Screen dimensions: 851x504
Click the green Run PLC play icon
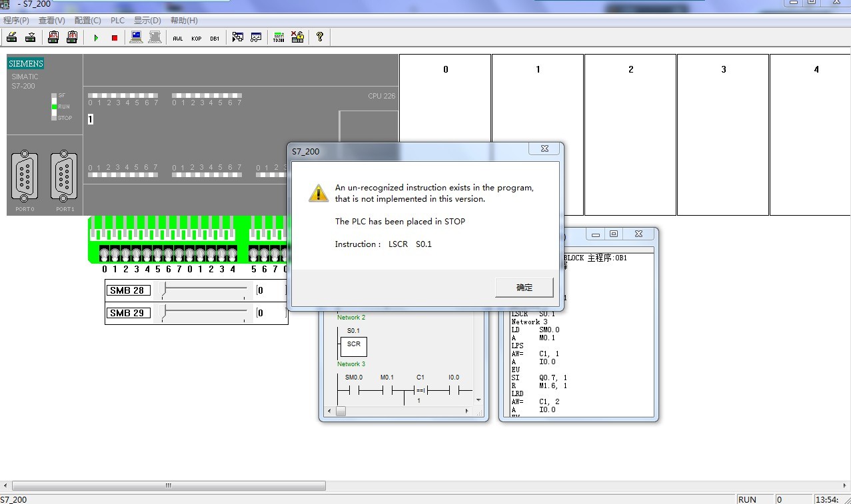click(96, 38)
